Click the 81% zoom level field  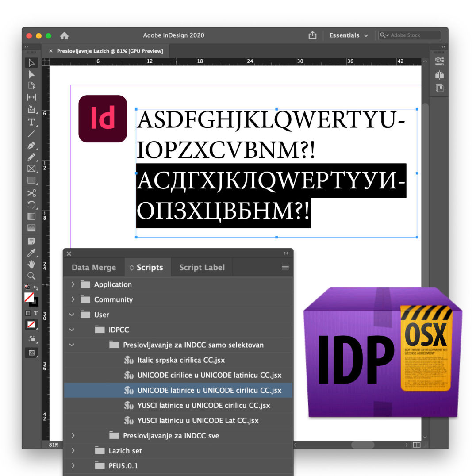click(54, 445)
